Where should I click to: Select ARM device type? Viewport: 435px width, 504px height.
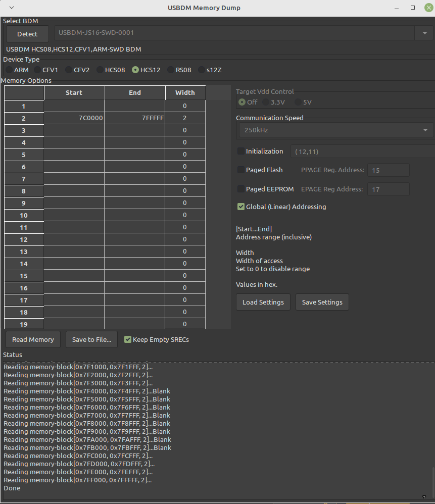[17, 70]
